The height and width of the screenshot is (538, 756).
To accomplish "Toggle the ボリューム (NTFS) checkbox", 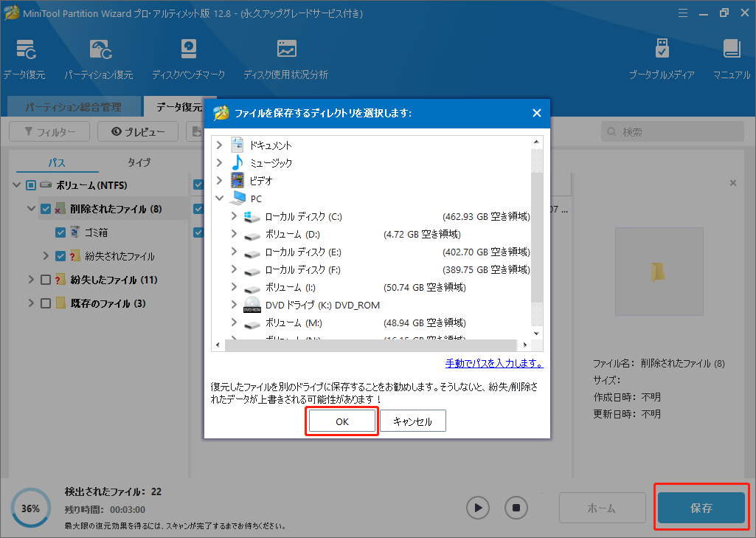I will tap(31, 185).
